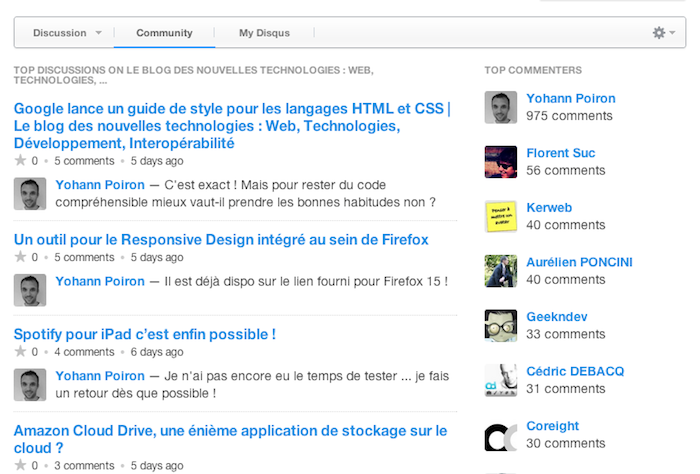This screenshot has width=700, height=474.
Task: Click Coreight's black-and-white logo avatar
Action: click(500, 435)
